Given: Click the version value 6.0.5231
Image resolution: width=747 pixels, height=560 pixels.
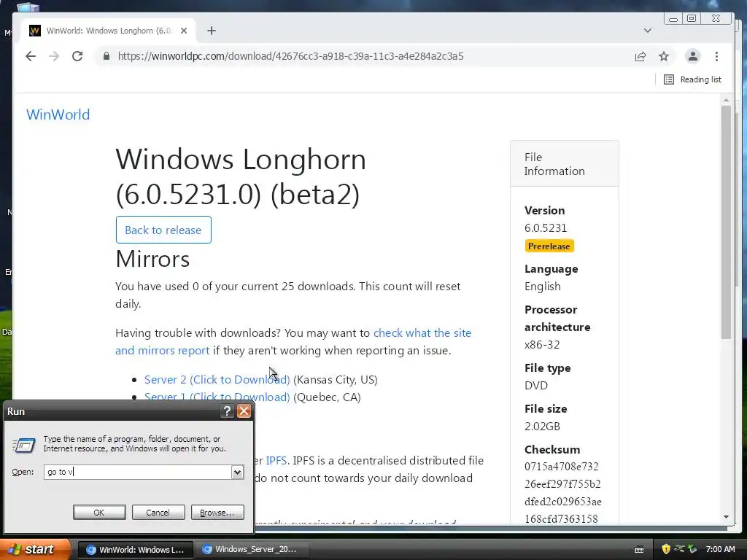Looking at the screenshot, I should (546, 228).
